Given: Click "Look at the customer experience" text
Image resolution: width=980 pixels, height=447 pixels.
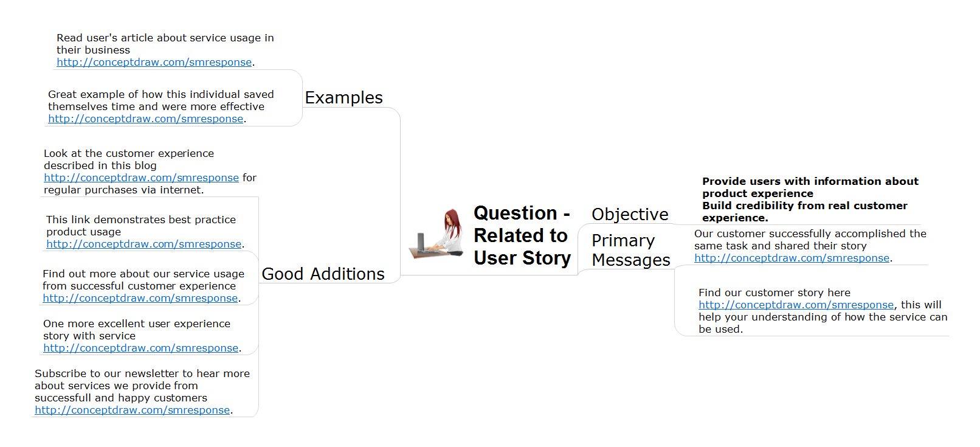Looking at the screenshot, I should tap(128, 153).
